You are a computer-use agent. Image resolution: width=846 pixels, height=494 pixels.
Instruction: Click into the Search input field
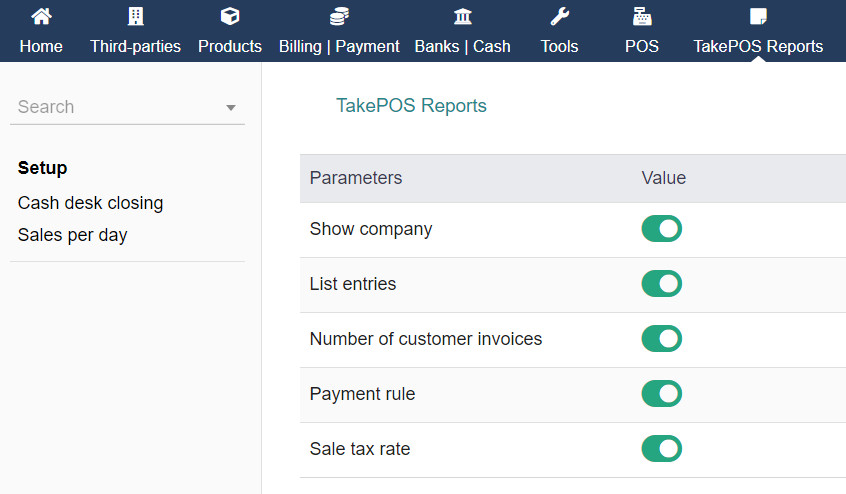(110, 107)
